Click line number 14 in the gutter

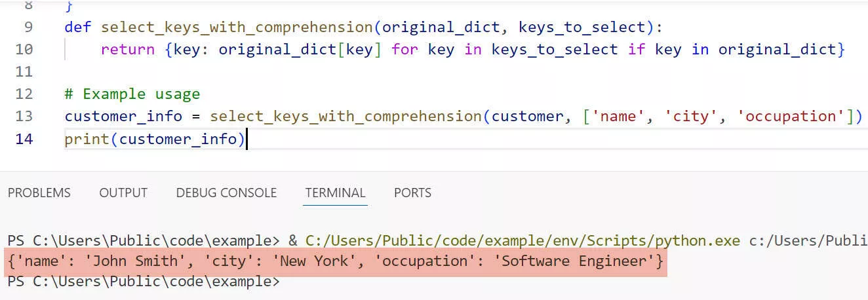pyautogui.click(x=24, y=139)
